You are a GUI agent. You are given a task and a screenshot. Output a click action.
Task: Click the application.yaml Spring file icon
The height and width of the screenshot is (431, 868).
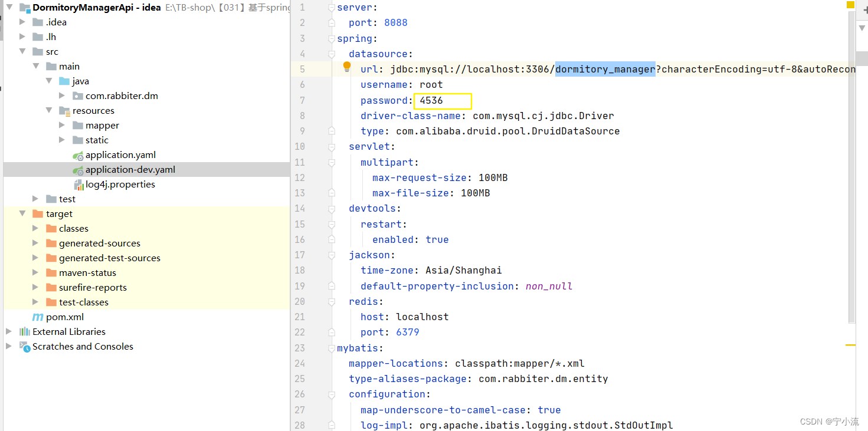[x=78, y=155]
